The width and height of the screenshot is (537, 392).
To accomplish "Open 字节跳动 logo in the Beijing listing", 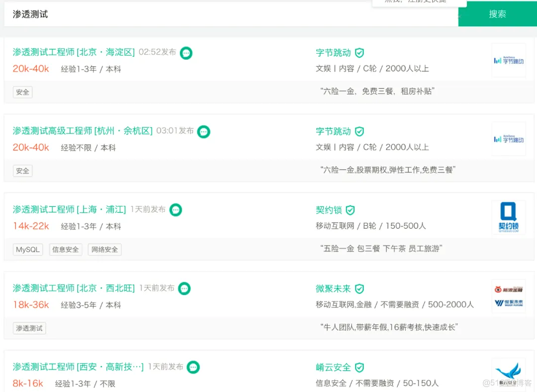I will [x=509, y=60].
